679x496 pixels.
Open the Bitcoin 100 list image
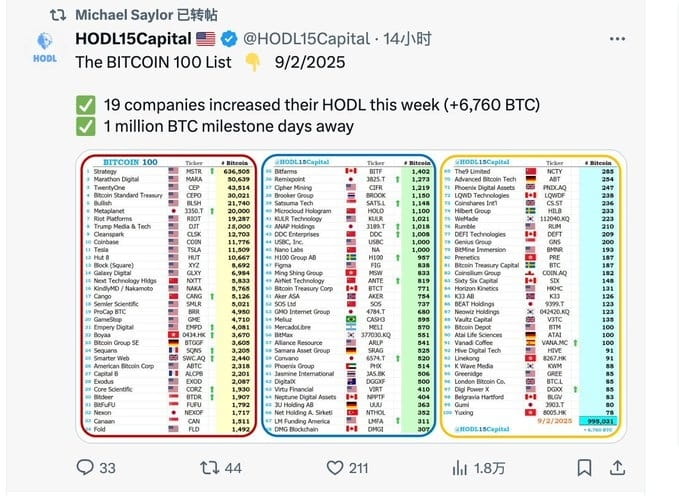351,296
